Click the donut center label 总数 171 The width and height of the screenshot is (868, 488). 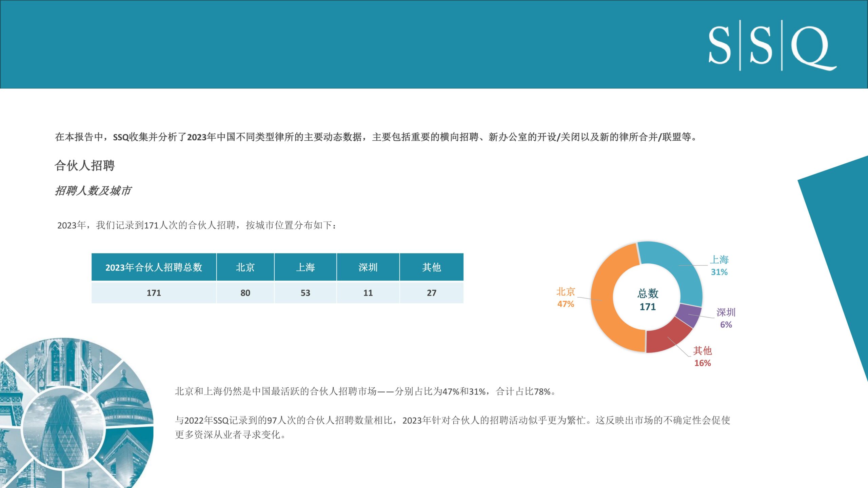point(648,300)
